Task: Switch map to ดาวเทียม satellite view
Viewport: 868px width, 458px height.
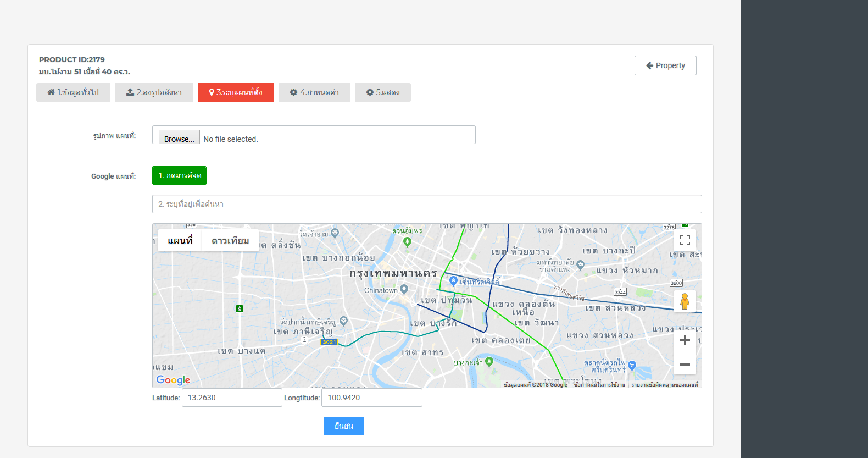Action: [x=230, y=241]
